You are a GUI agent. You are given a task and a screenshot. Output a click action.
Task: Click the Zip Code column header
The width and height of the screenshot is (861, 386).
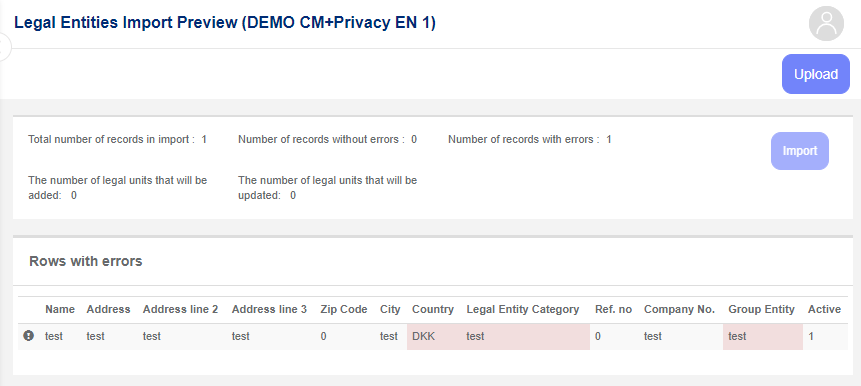tap(344, 309)
